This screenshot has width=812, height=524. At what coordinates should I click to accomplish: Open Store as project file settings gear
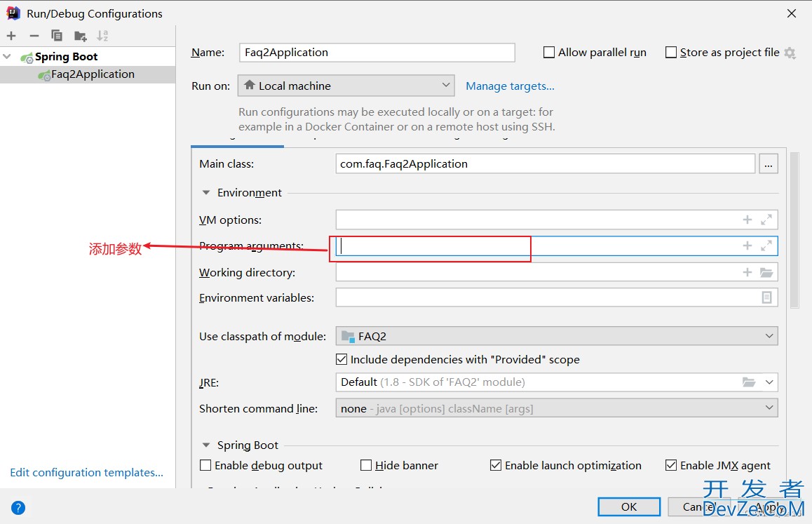point(790,53)
